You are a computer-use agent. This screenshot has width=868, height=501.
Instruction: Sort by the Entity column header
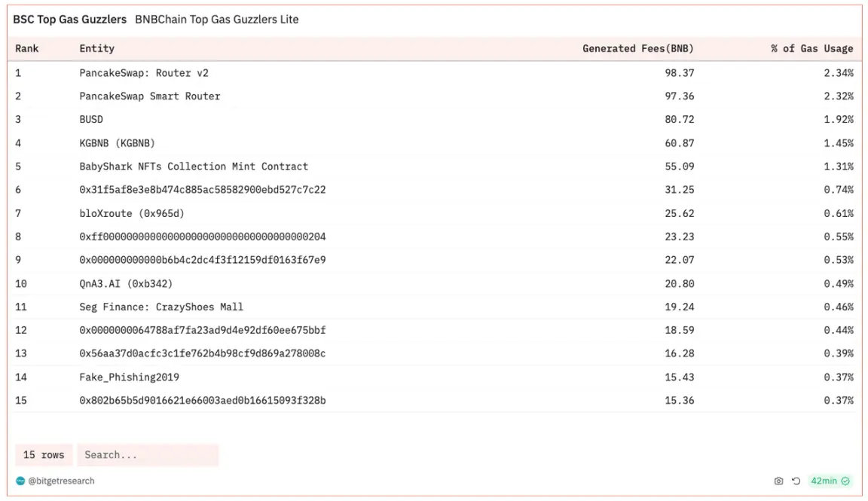(97, 49)
